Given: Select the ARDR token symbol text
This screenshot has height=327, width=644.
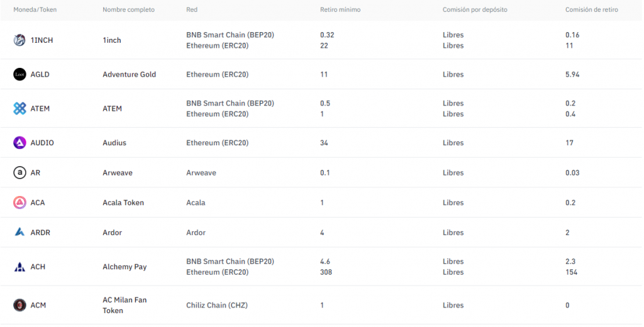Looking at the screenshot, I should click(40, 233).
